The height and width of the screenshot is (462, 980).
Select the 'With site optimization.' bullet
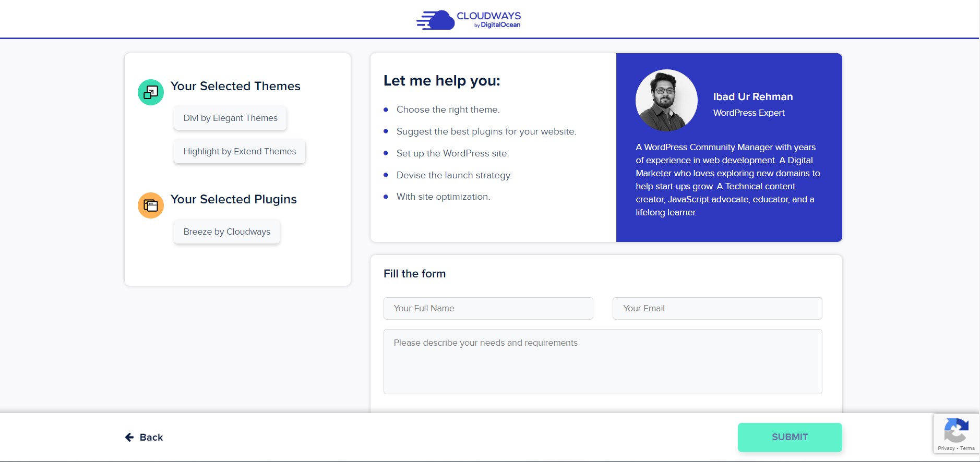(x=443, y=197)
